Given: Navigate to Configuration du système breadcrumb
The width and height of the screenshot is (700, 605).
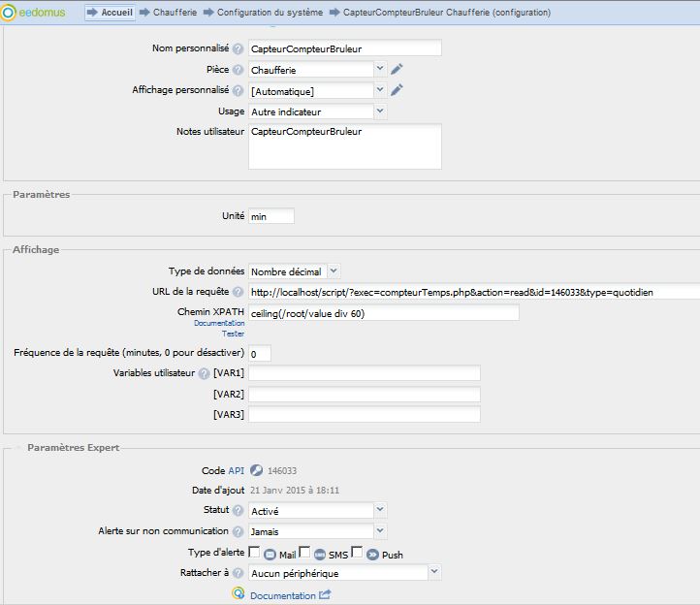Looking at the screenshot, I should click(x=270, y=13).
